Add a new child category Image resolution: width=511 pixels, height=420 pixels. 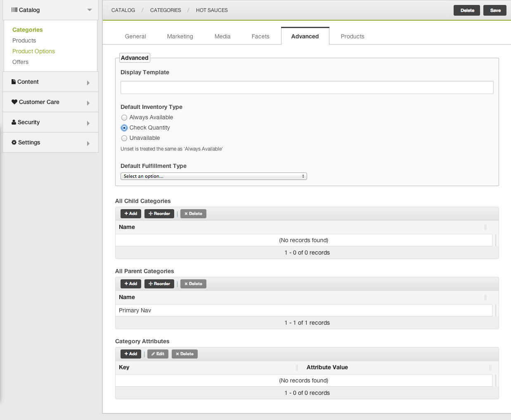click(131, 214)
